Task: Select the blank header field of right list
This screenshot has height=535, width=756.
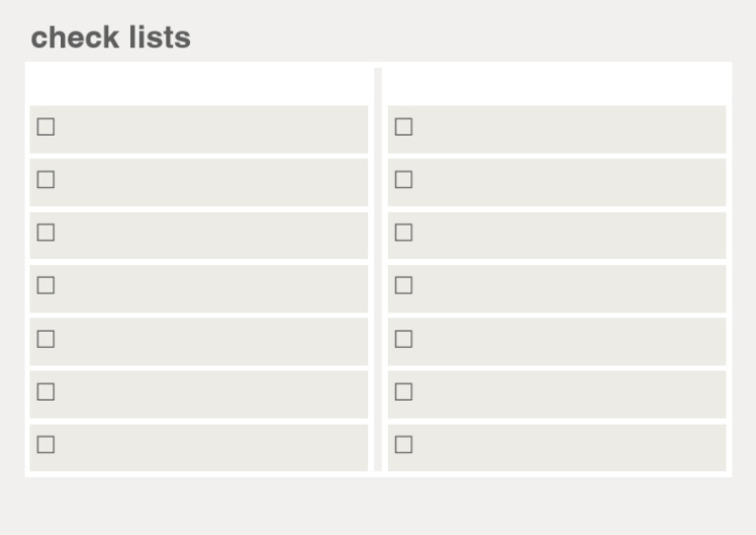Action: pos(556,84)
